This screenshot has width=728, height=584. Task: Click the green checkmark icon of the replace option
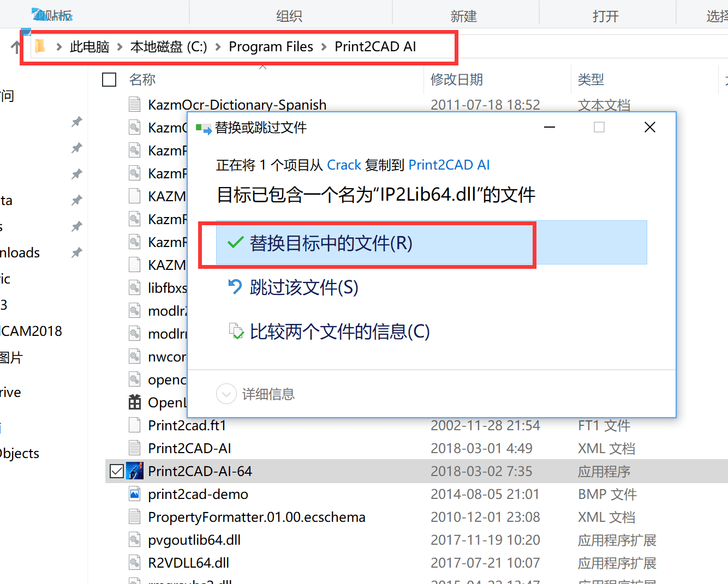235,243
